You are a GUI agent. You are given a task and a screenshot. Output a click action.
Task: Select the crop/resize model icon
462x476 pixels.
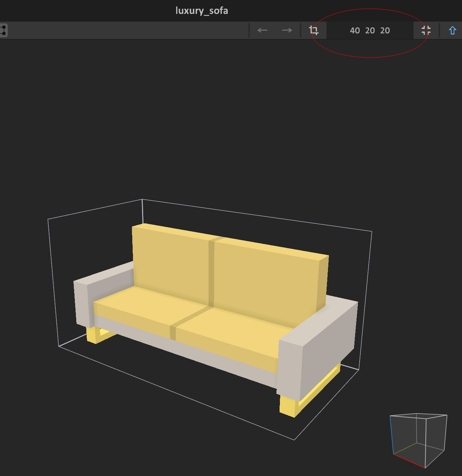[x=314, y=30]
